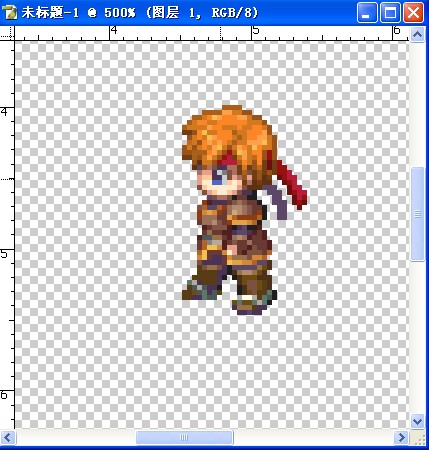The height and width of the screenshot is (450, 429).
Task: Click the horizontal ruler mark 5
Action: point(256,31)
